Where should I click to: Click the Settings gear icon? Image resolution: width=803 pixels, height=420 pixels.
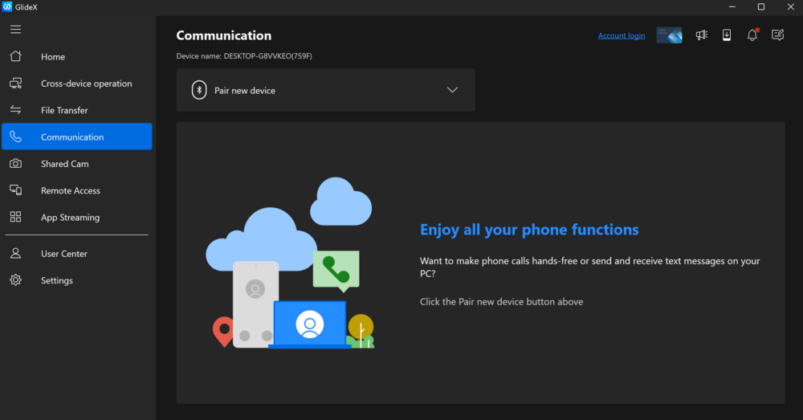coord(15,280)
